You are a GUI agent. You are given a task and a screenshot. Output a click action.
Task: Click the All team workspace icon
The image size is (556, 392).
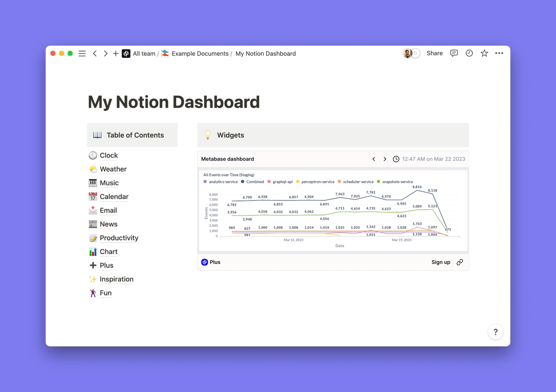(126, 53)
